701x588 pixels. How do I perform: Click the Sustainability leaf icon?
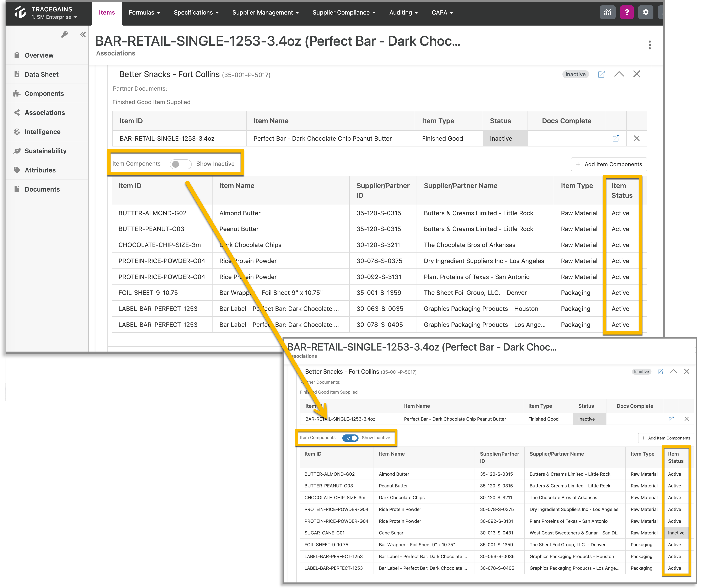[17, 151]
